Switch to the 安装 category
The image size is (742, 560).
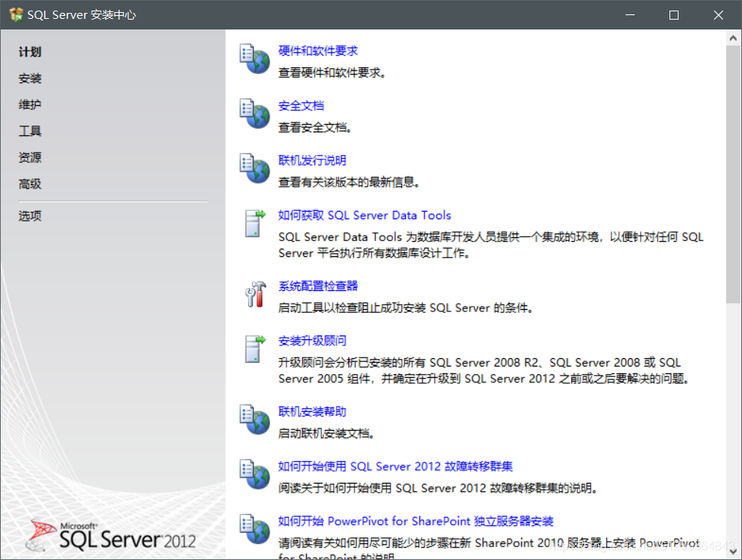tap(29, 78)
